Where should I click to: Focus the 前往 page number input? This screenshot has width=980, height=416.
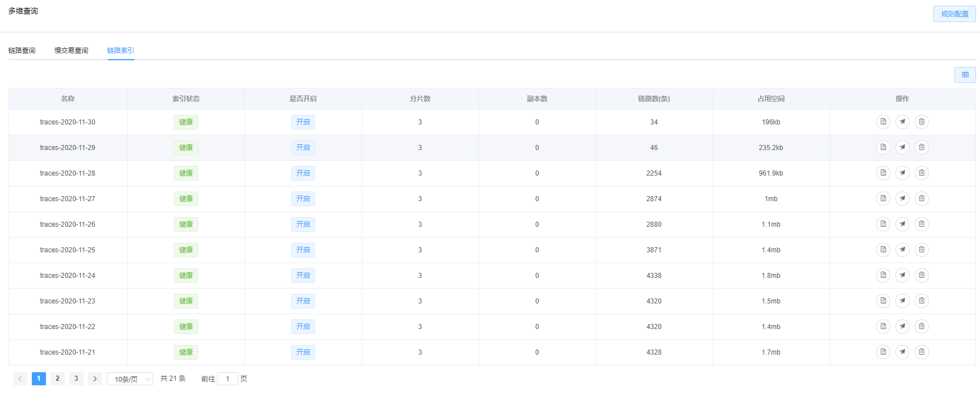(228, 379)
